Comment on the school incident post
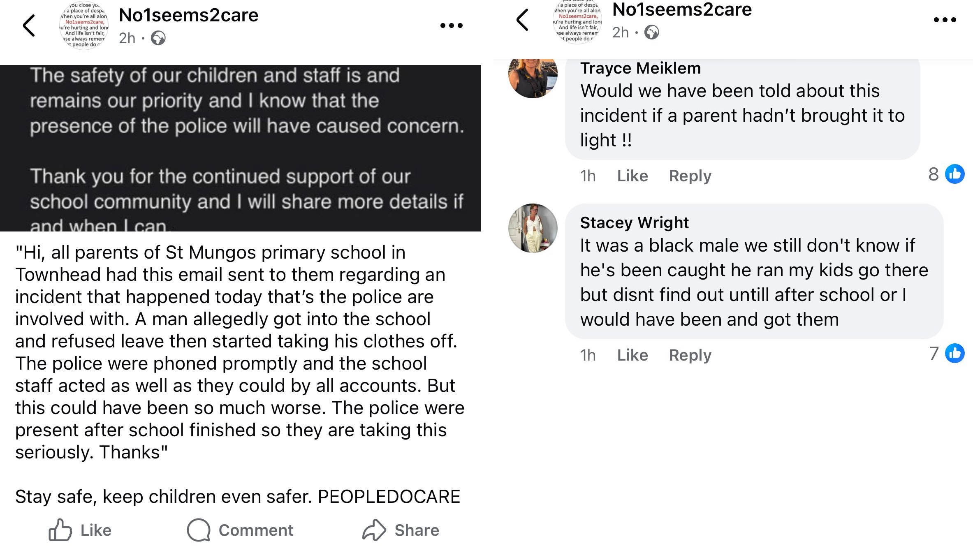 (240, 530)
